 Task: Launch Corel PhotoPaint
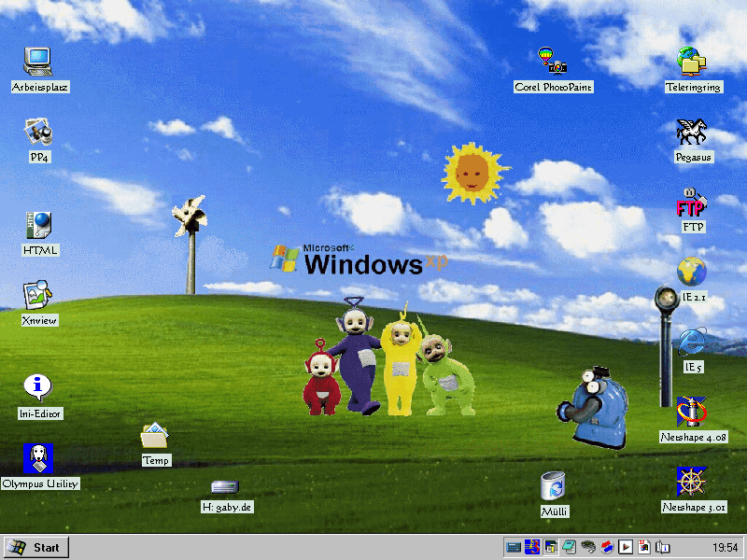point(553,62)
